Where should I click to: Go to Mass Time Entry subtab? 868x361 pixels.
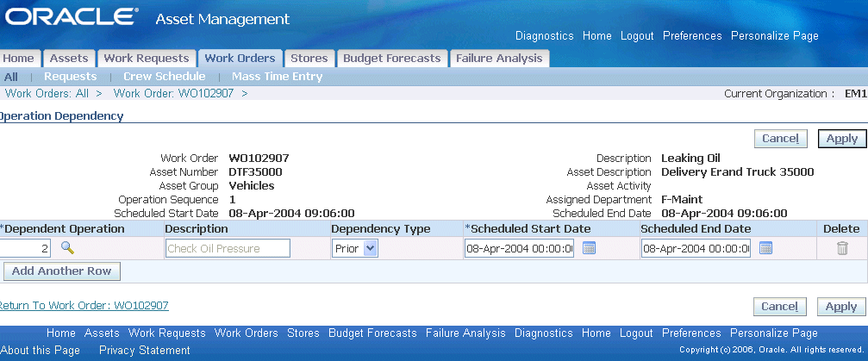coord(277,77)
